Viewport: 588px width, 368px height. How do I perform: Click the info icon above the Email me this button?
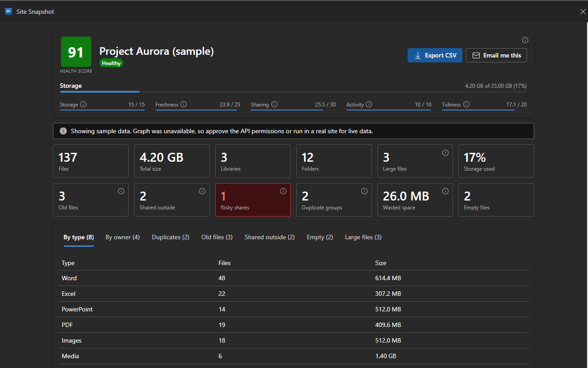pos(525,40)
